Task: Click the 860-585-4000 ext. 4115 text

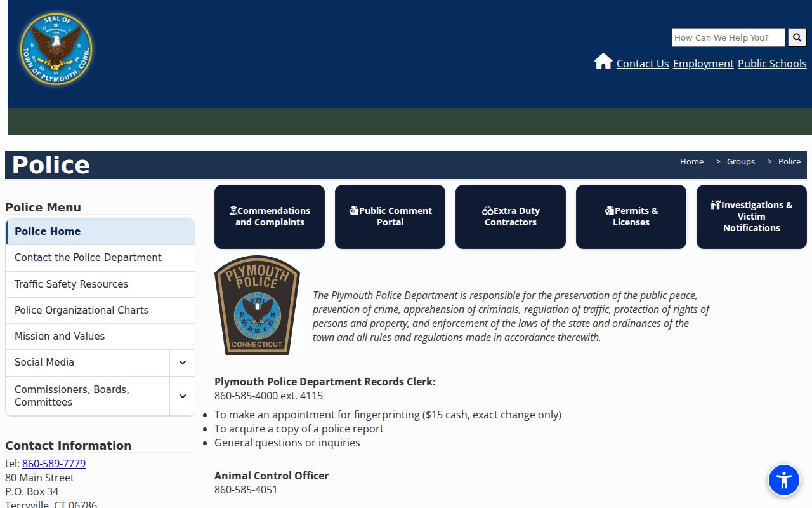Action: [268, 396]
